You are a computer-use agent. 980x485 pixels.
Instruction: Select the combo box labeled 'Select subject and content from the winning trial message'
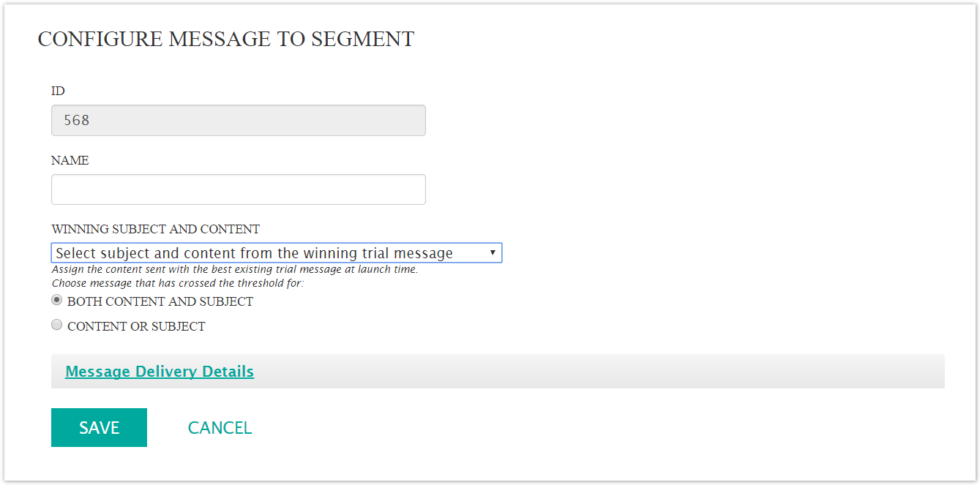pos(276,252)
